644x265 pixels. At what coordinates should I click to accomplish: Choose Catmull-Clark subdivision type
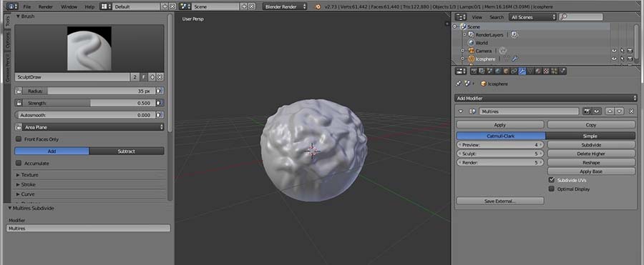(x=501, y=136)
